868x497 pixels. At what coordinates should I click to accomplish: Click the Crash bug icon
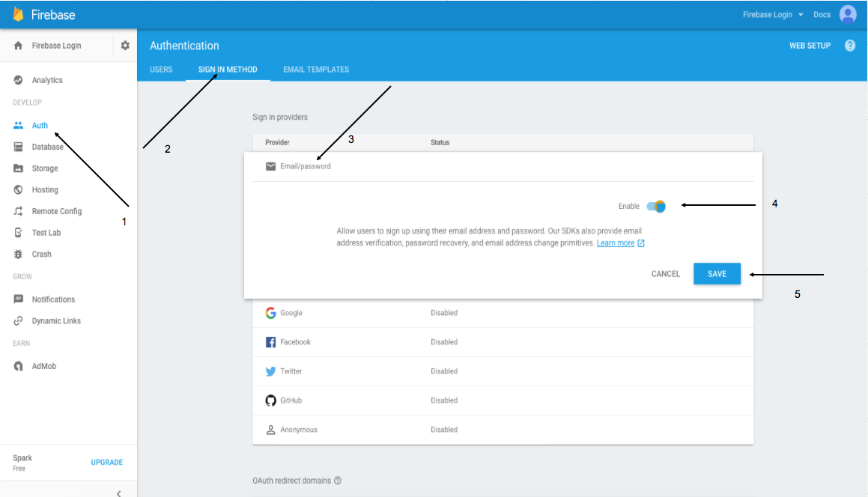(x=18, y=254)
